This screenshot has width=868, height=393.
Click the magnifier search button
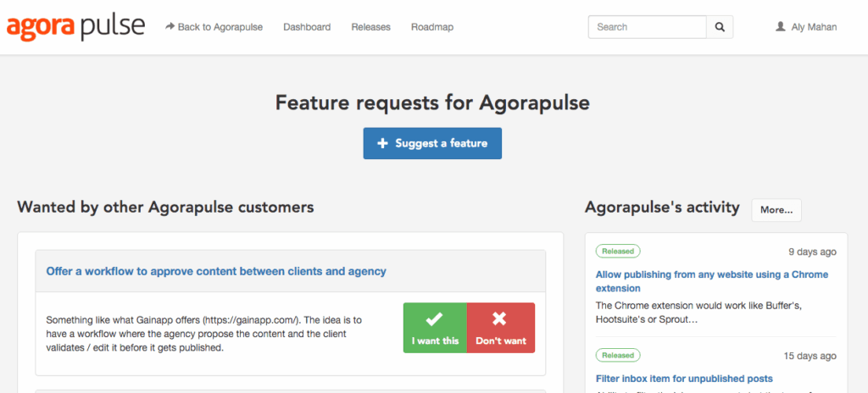pos(720,27)
